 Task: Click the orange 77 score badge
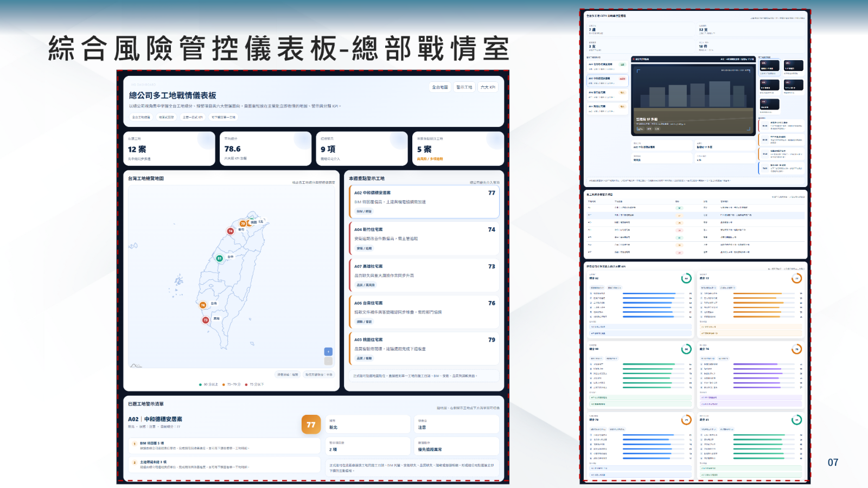click(311, 425)
